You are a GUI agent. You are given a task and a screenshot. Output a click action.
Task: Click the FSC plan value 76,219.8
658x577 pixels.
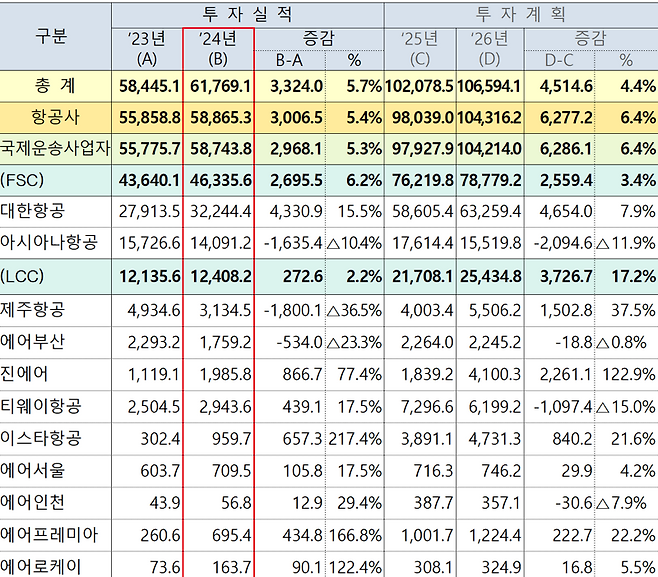pos(423,180)
